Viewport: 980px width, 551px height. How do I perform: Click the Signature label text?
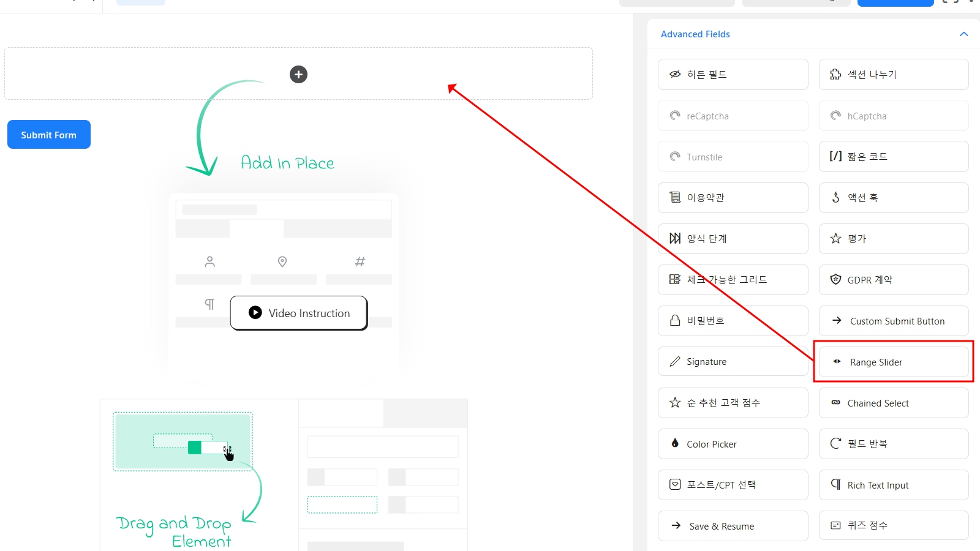point(706,362)
